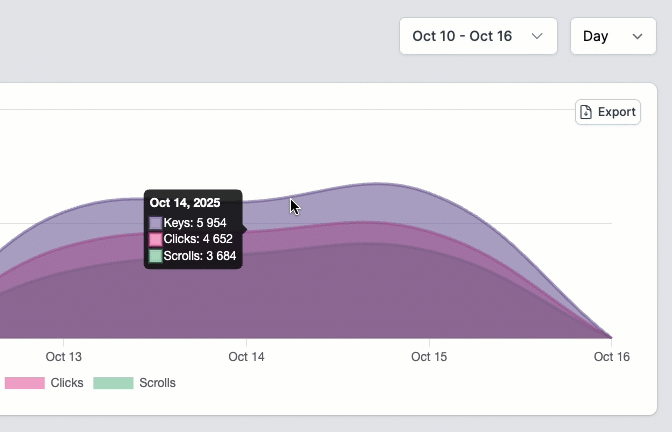Click the Export button label
Image resolution: width=672 pixels, height=432 pixels.
coord(617,112)
